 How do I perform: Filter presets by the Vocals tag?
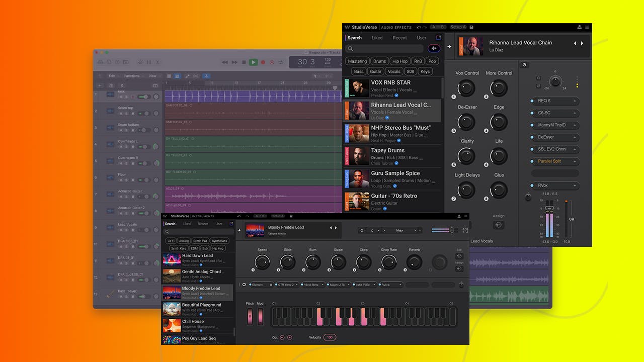(394, 71)
